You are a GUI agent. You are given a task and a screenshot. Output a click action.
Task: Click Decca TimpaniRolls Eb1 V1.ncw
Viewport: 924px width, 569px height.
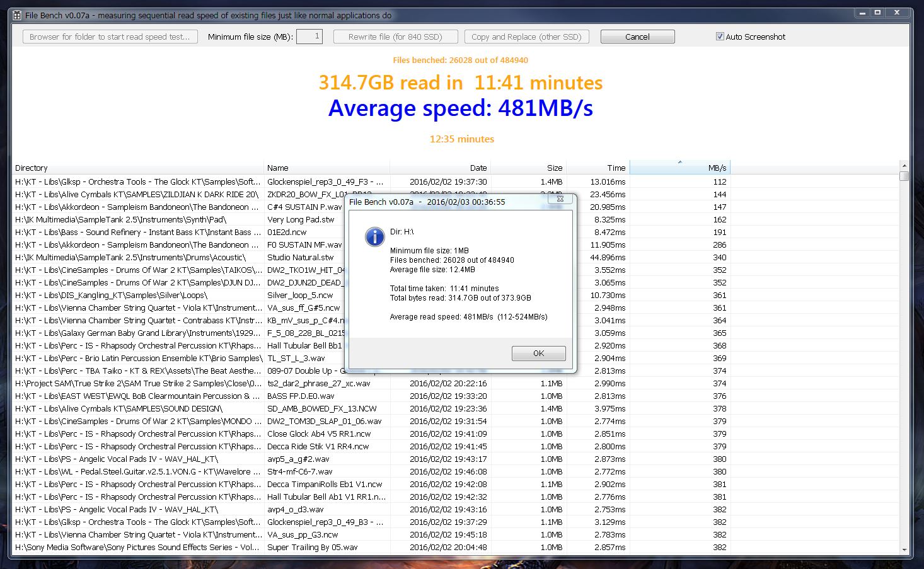tap(325, 484)
